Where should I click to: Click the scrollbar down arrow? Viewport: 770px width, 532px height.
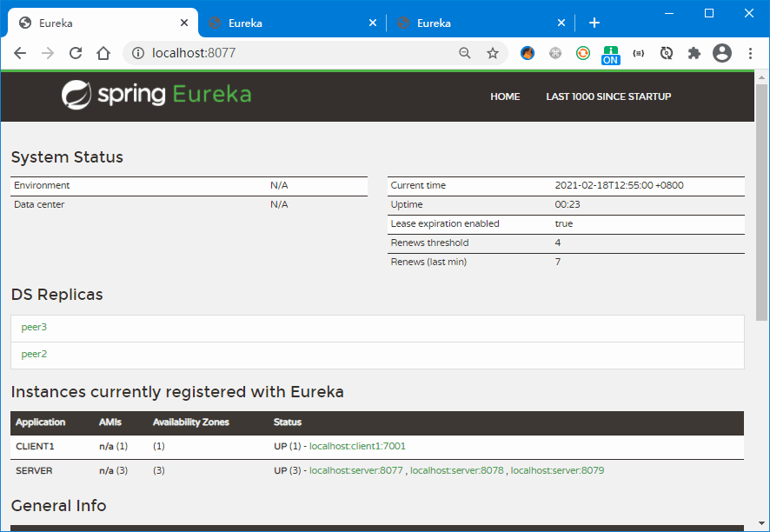pos(761,523)
